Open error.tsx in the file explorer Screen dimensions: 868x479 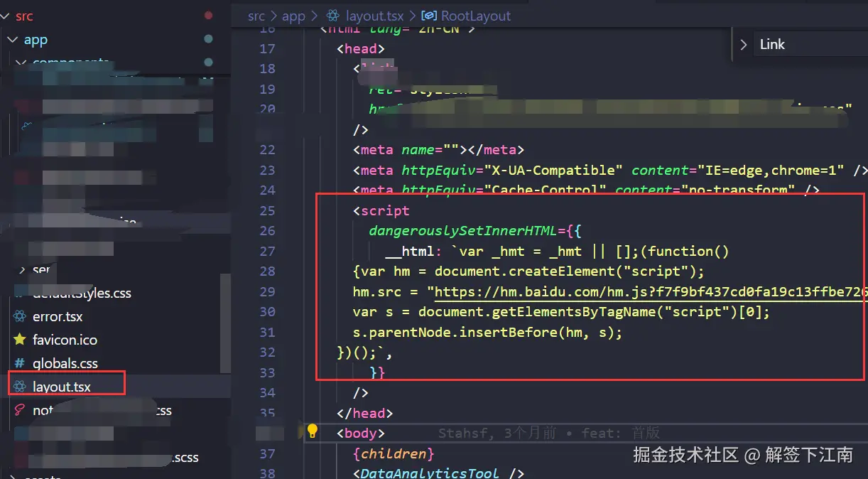pyautogui.click(x=58, y=316)
